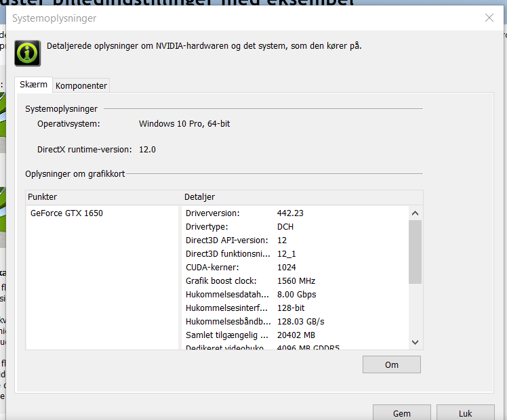Select the Driverversion 442.23 row
Screen dimensions: 507x420
(x=296, y=213)
